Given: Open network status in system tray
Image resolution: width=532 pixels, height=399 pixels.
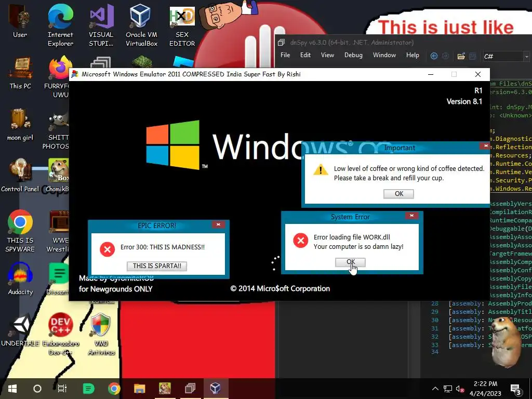Looking at the screenshot, I should click(448, 389).
